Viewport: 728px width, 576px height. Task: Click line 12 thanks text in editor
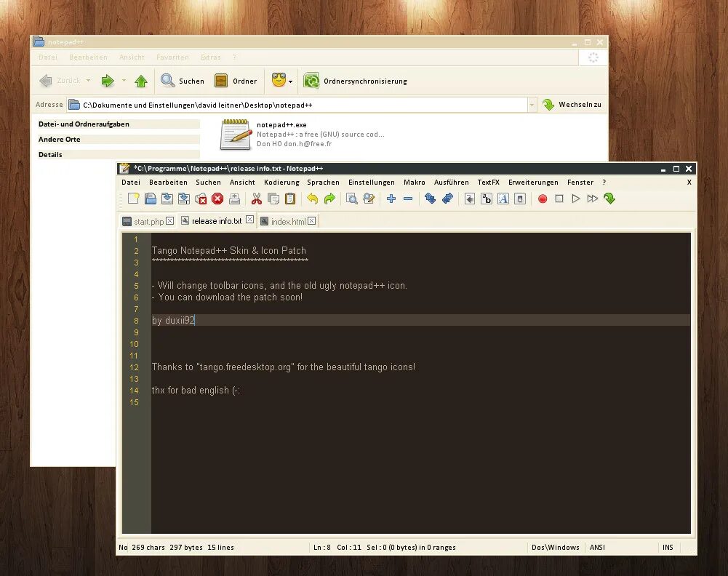(283, 367)
